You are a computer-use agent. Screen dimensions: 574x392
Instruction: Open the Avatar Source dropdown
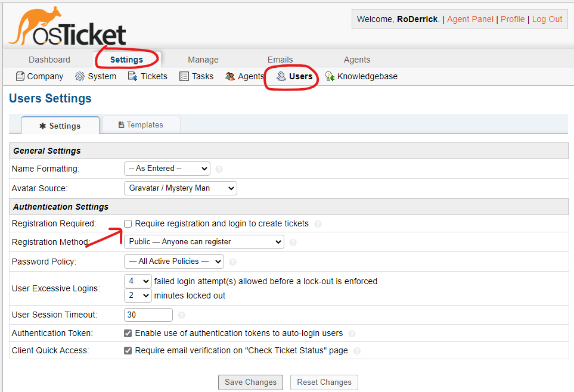181,188
